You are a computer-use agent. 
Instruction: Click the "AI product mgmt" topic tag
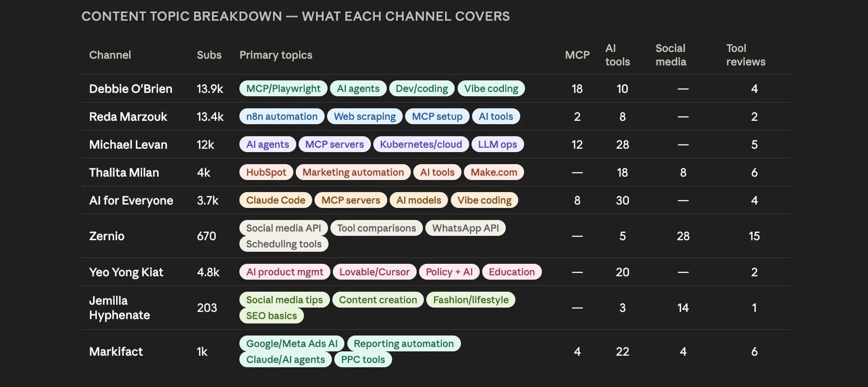click(x=285, y=272)
